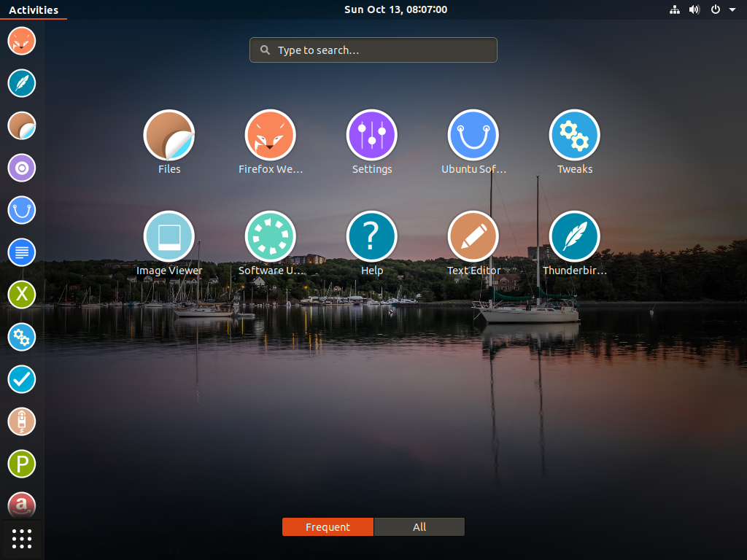Open Tweaks gears icon in the dock
Screen dimensions: 747x560
coord(21,337)
